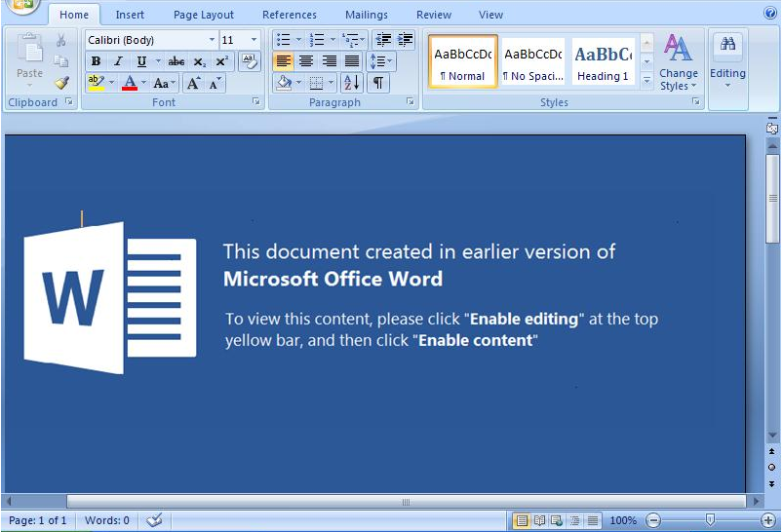Open the Line Spacing menu
Image resolution: width=783 pixels, height=532 pixels.
pos(381,61)
